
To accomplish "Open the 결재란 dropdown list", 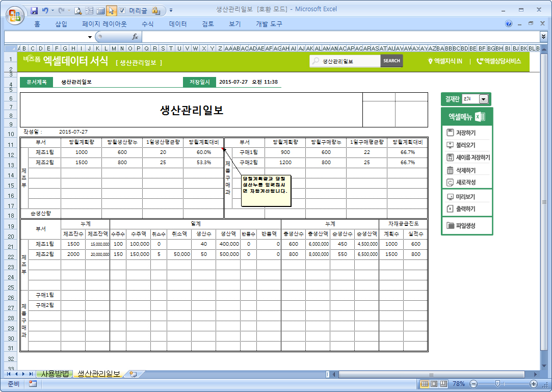I will [x=483, y=99].
